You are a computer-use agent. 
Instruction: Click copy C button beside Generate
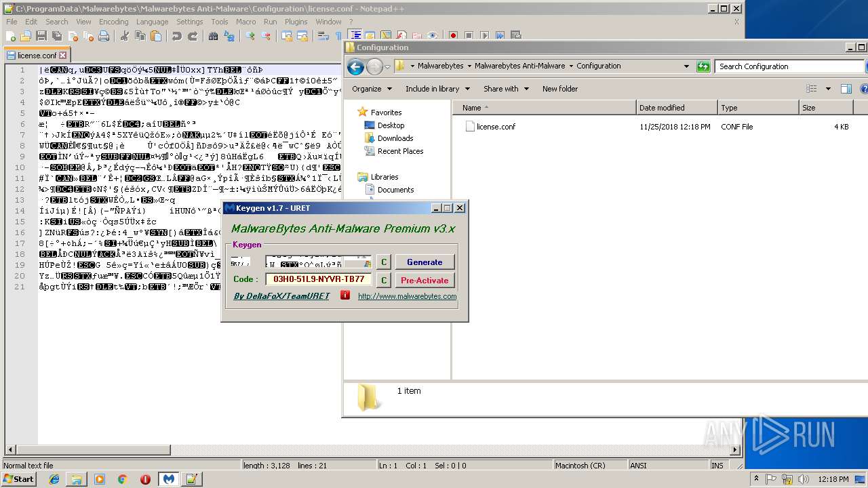pos(383,262)
